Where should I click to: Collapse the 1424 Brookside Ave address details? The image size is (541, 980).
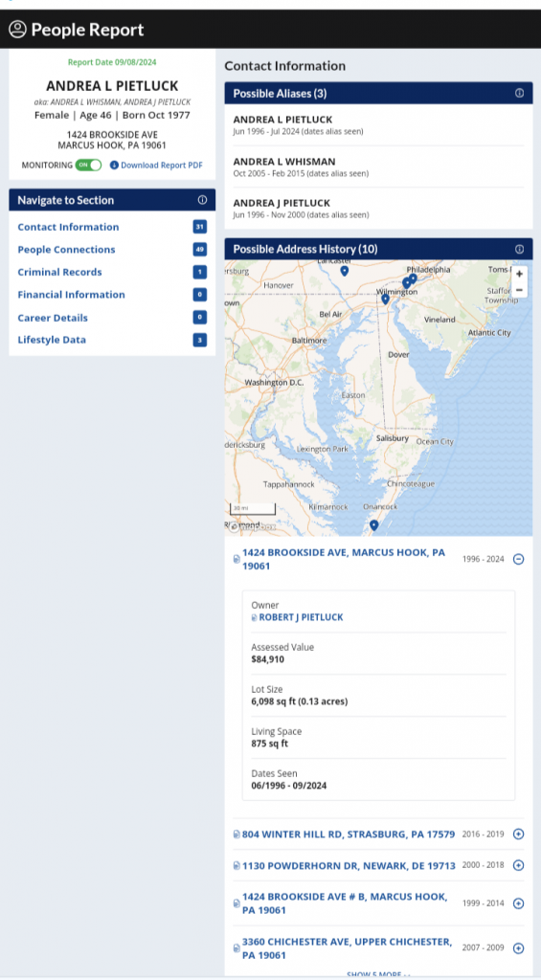(518, 559)
